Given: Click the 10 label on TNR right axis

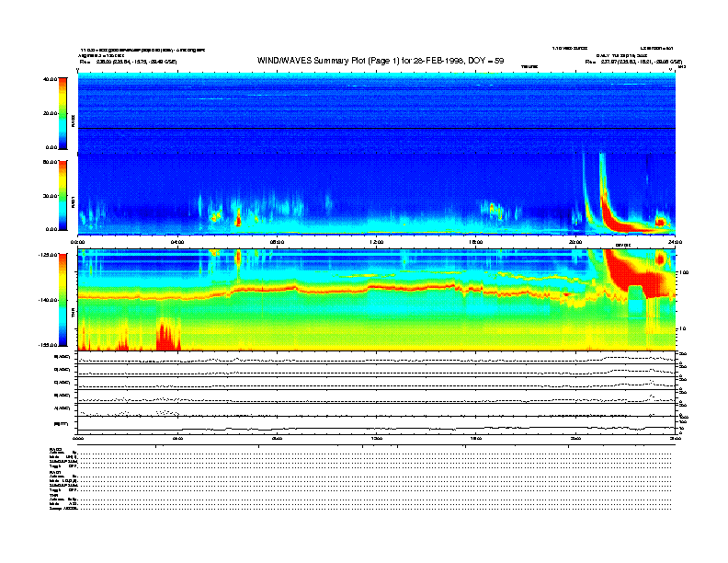Looking at the screenshot, I should point(684,328).
